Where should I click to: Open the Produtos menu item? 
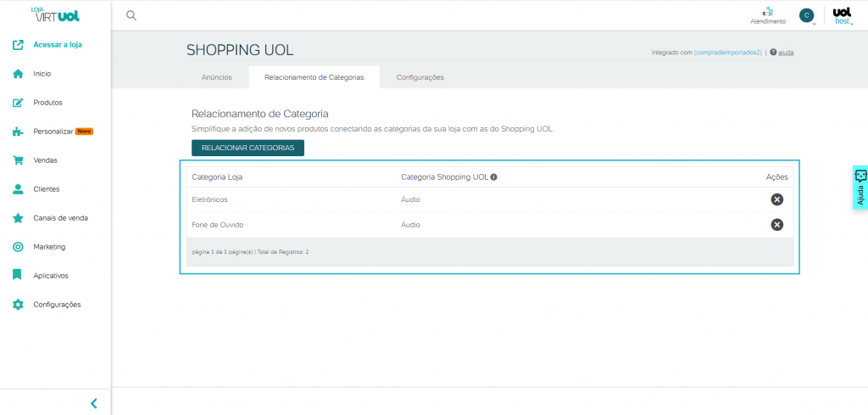tap(47, 103)
